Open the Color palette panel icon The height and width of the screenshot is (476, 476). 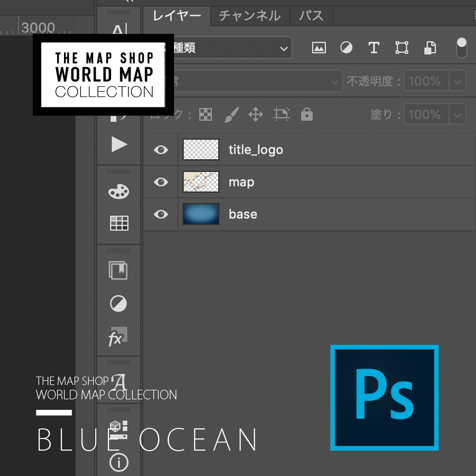point(118,191)
